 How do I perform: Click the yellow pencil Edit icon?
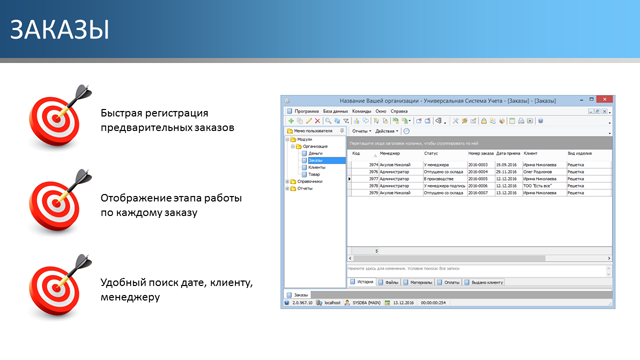[309, 121]
